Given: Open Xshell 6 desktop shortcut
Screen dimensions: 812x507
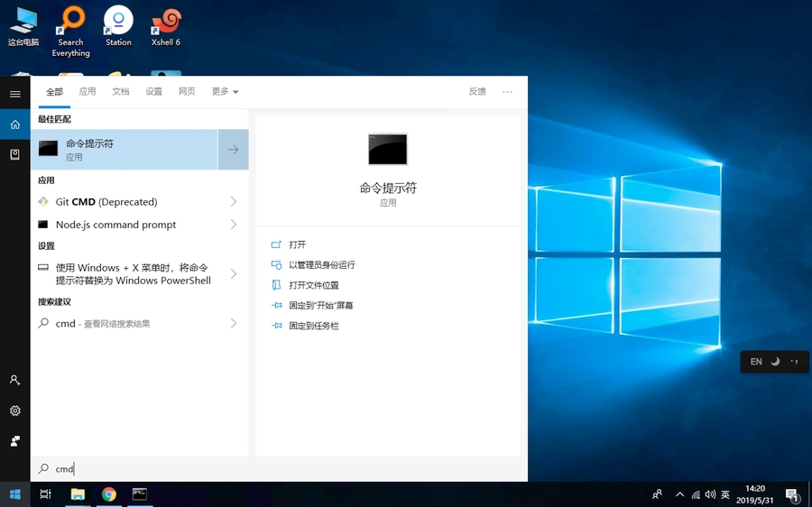Looking at the screenshot, I should point(166,27).
